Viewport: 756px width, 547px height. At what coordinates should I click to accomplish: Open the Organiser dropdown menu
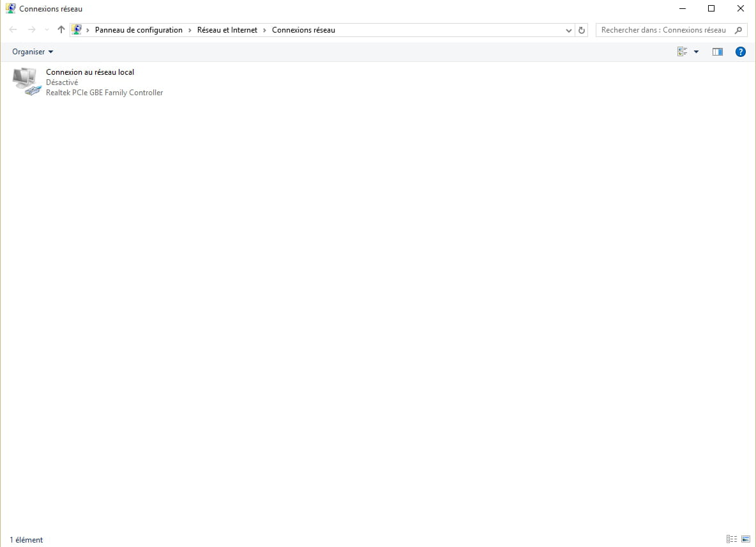coord(33,52)
